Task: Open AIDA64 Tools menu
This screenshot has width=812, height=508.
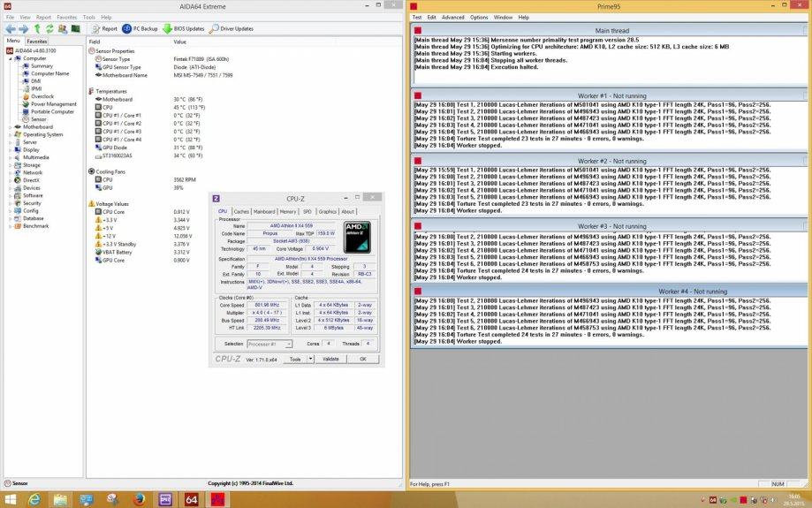Action: [x=89, y=17]
